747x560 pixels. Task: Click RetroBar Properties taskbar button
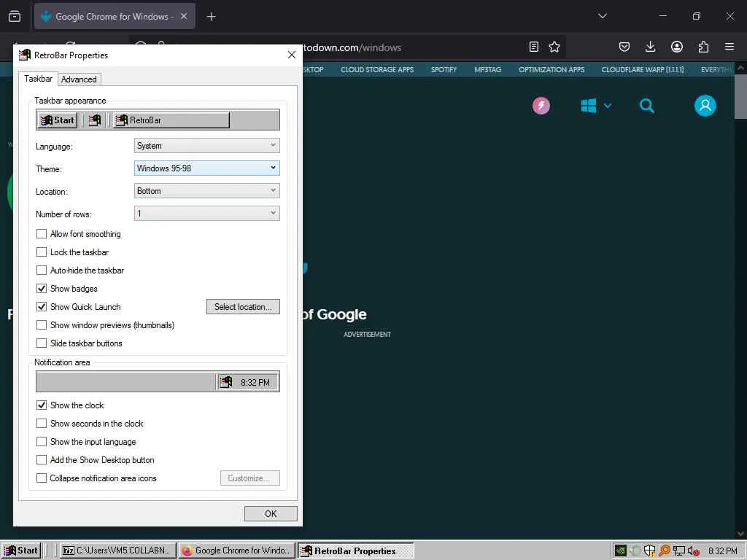(355, 551)
